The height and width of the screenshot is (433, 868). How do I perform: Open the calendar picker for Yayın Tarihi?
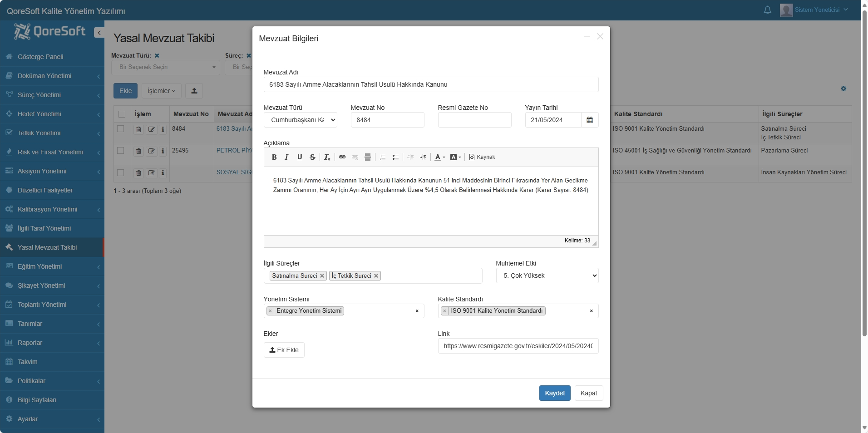tap(590, 120)
